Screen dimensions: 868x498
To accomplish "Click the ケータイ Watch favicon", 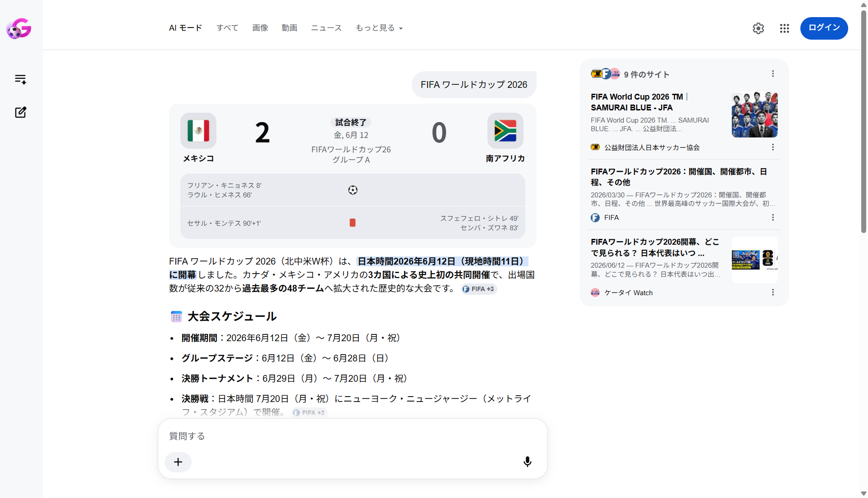I will (595, 292).
